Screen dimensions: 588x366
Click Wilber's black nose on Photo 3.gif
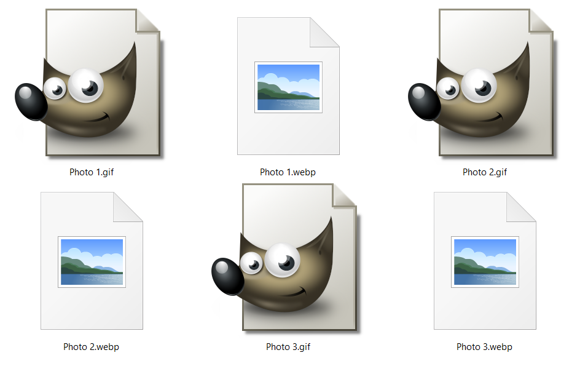click(x=228, y=276)
